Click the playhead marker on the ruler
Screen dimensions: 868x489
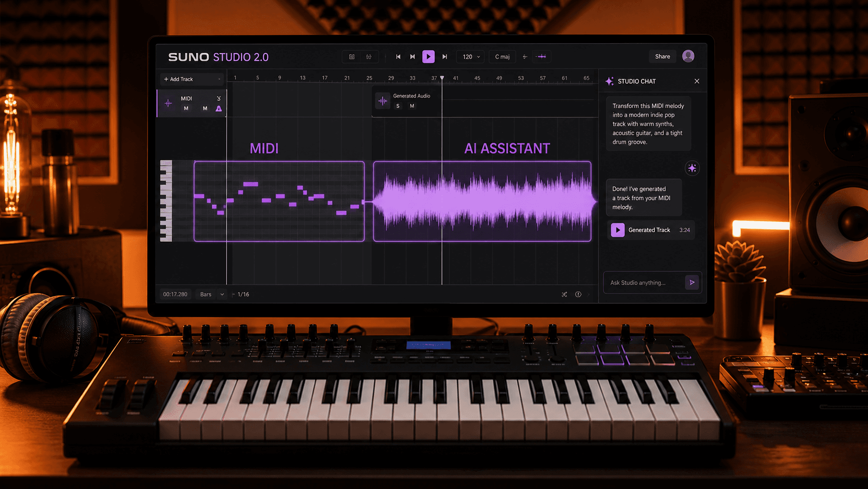[x=442, y=78]
